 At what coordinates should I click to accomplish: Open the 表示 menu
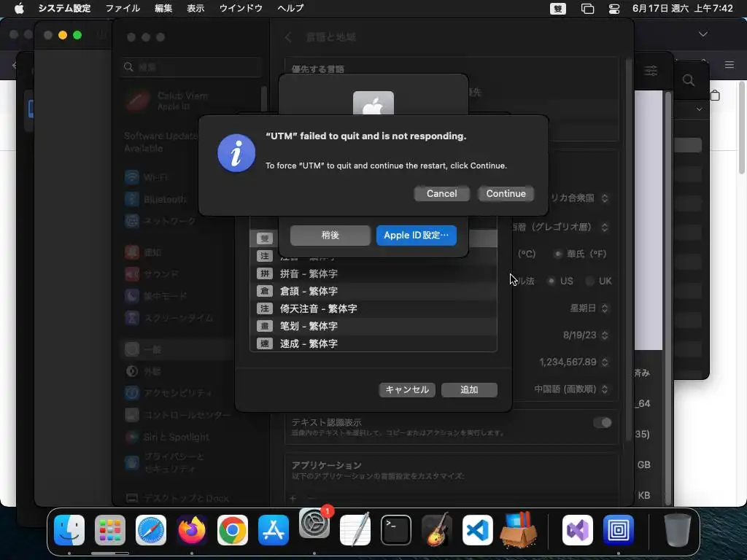click(196, 8)
